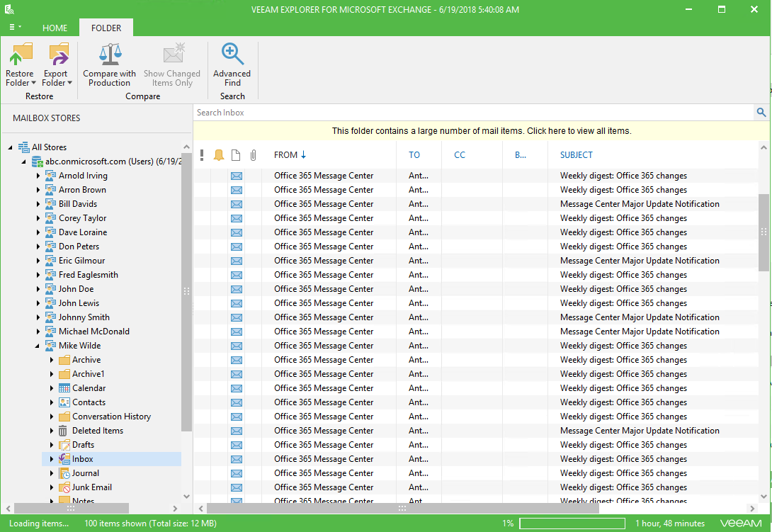Collapse the Mike Wilde mailbox
This screenshot has height=532, width=772.
click(x=38, y=346)
